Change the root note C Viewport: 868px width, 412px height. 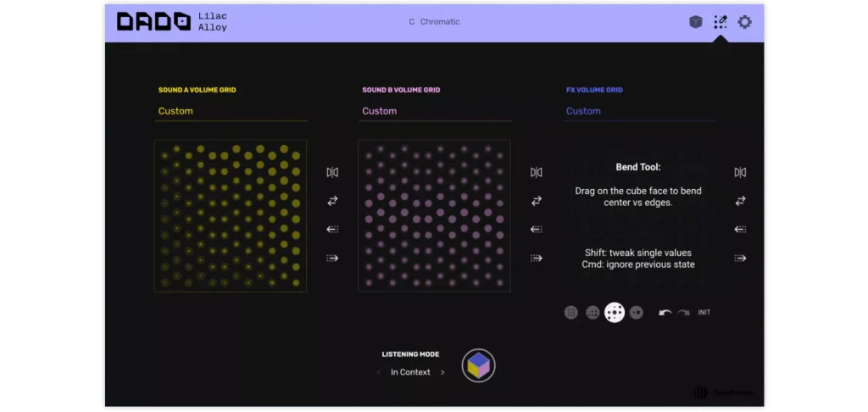coord(411,21)
